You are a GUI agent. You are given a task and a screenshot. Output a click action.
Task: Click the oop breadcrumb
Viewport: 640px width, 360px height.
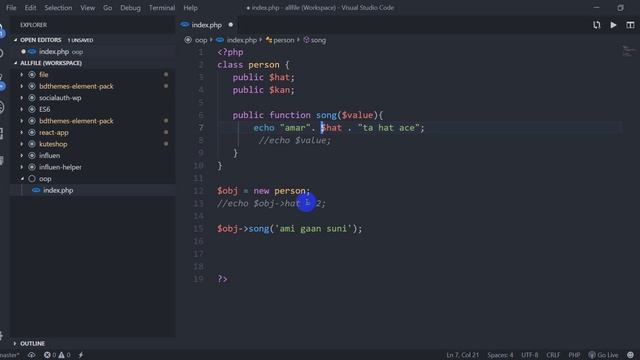(x=201, y=40)
